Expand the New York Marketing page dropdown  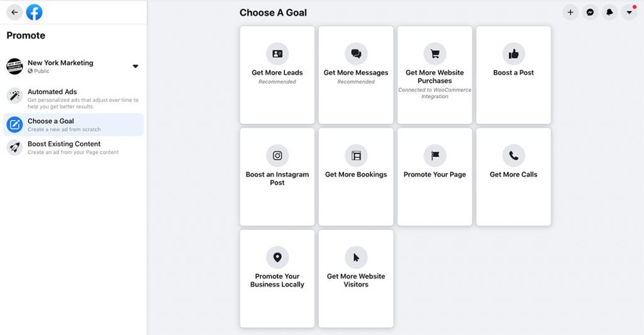point(136,67)
